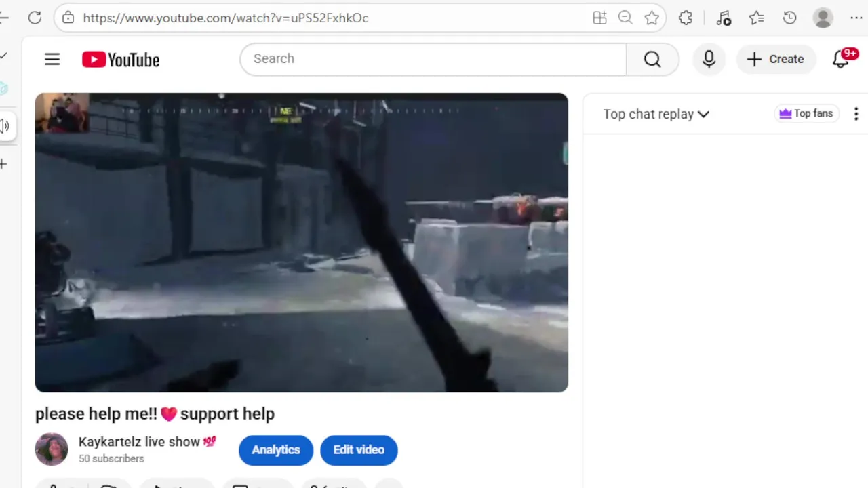
Task: Open video Analytics
Action: click(276, 450)
